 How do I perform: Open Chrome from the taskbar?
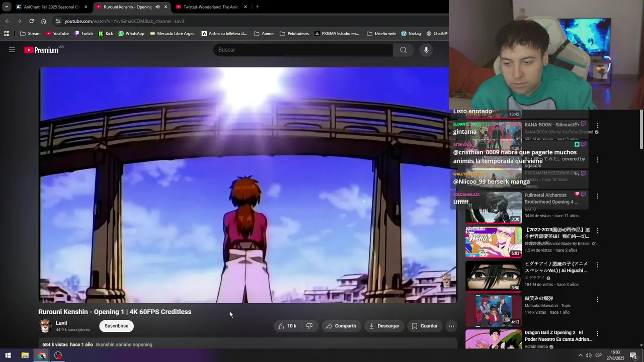tap(42, 355)
